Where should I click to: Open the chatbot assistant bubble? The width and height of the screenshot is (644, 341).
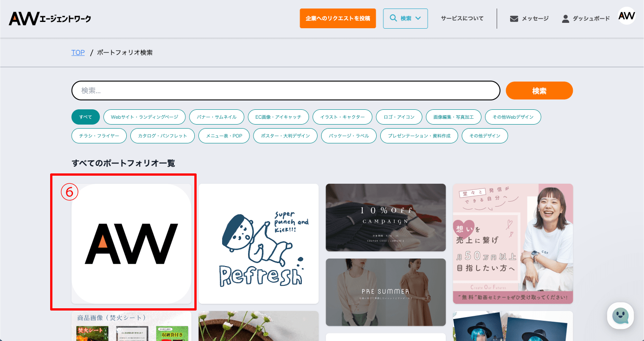(620, 316)
